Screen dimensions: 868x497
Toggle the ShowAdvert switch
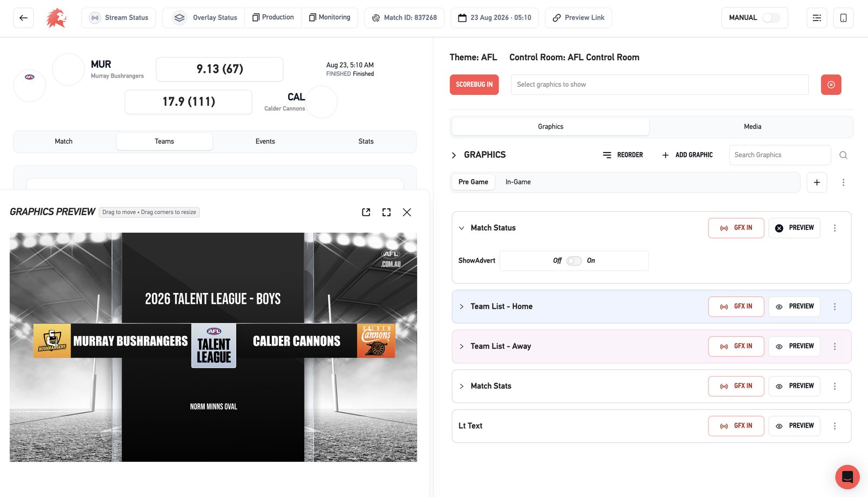pyautogui.click(x=574, y=261)
